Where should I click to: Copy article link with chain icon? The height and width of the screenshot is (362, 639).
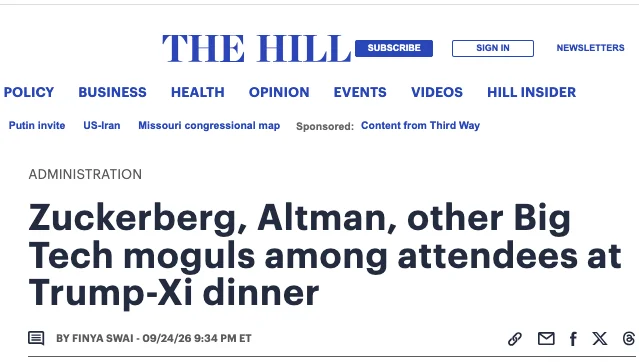click(515, 339)
